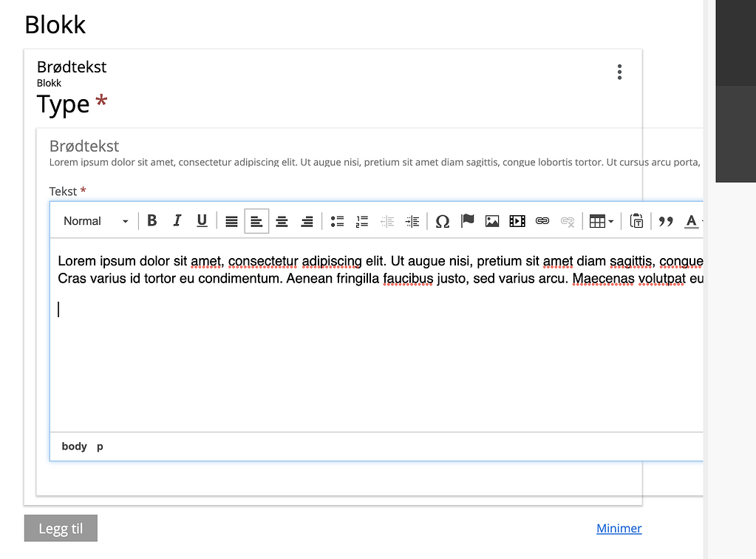Apply underline formatting
This screenshot has width=756, height=559.
tap(202, 220)
